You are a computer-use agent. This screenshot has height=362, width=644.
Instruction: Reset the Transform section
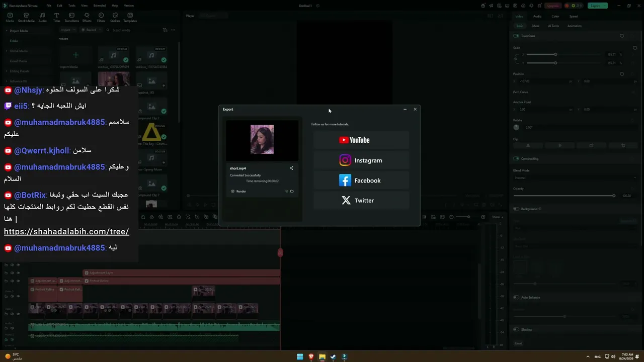pos(622,36)
